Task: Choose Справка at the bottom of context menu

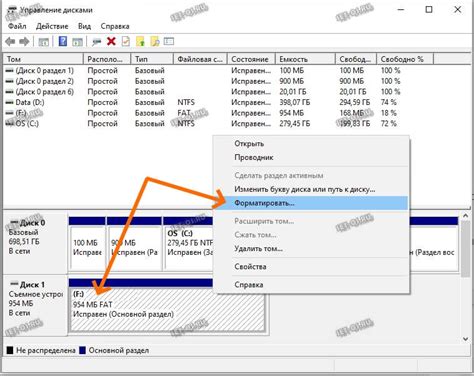Action: coord(311,285)
